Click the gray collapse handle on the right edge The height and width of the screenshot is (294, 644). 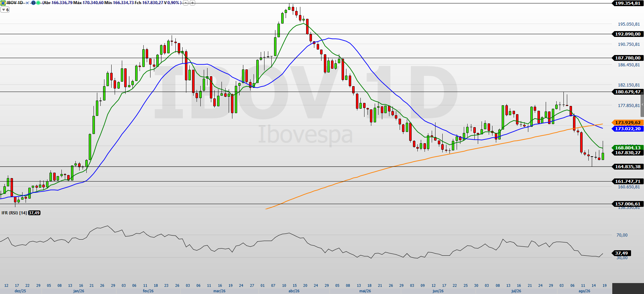coord(642,104)
